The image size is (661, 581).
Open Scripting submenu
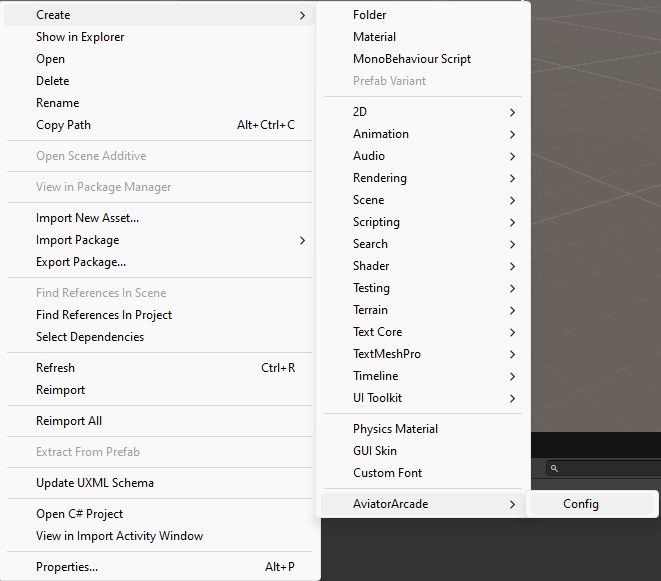tap(423, 222)
